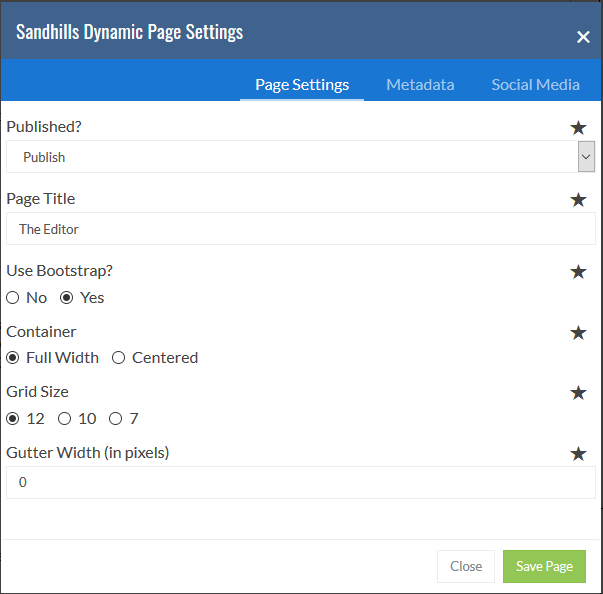Click the Gutter Width (in pixels) label
603x594 pixels.
[x=88, y=453]
